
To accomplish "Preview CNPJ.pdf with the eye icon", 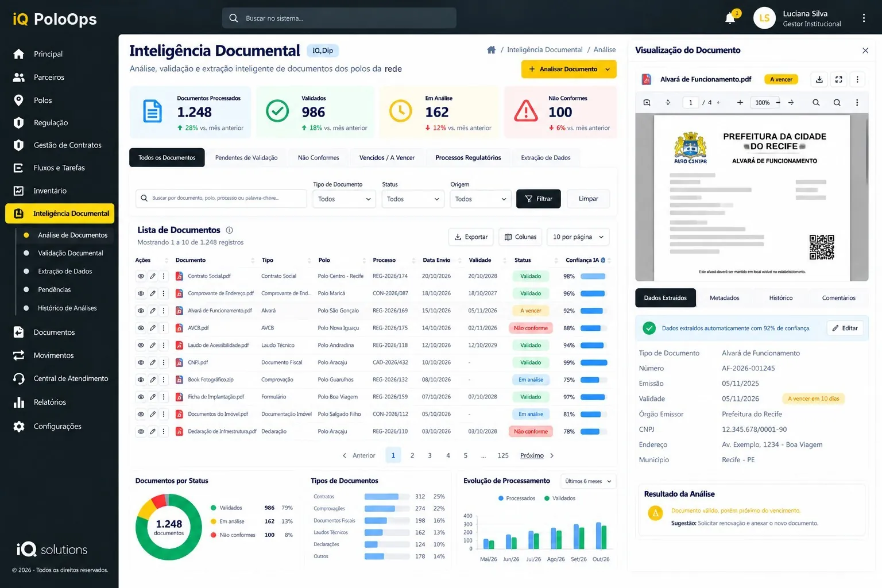I will pos(141,362).
